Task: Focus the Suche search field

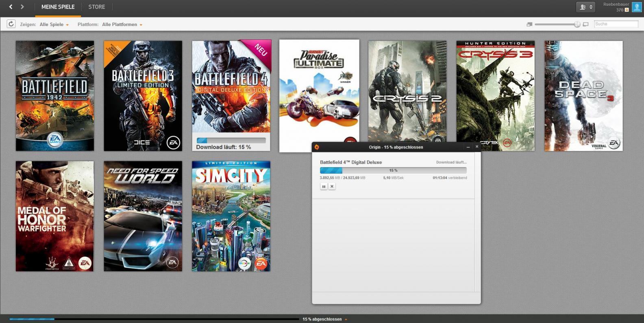Action: coord(616,24)
